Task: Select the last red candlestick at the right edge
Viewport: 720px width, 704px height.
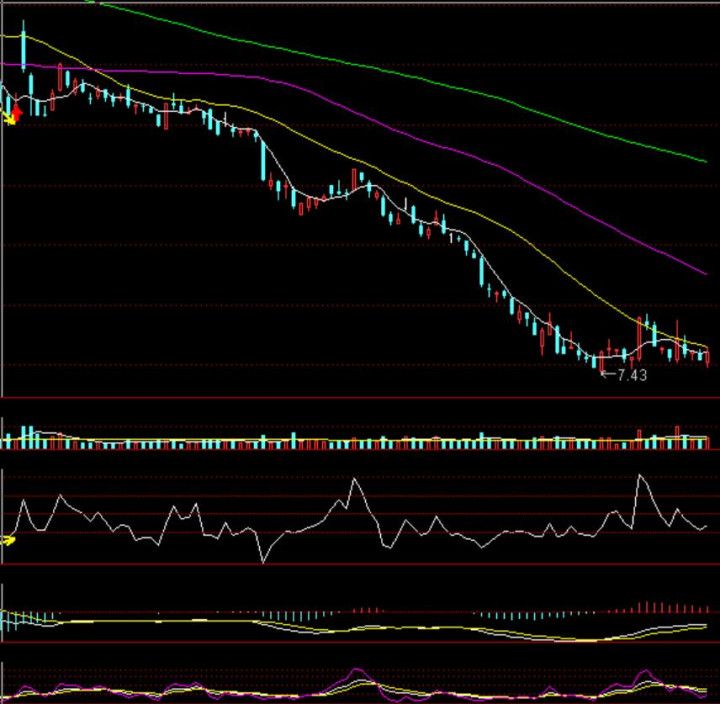Action: tap(708, 358)
